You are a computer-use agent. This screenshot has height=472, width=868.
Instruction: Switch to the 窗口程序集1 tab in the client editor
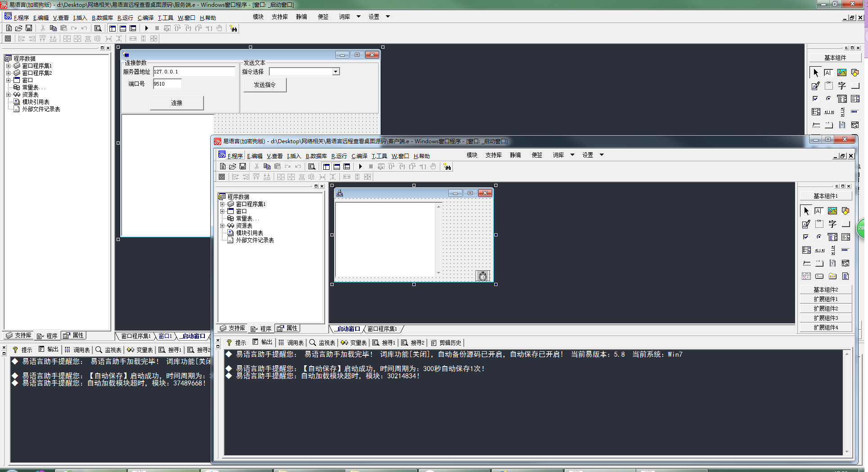pos(382,329)
